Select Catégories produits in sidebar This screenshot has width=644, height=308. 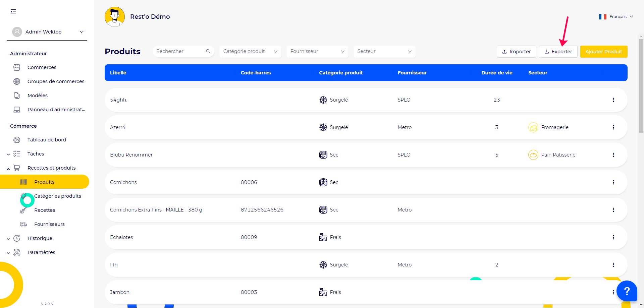click(58, 196)
